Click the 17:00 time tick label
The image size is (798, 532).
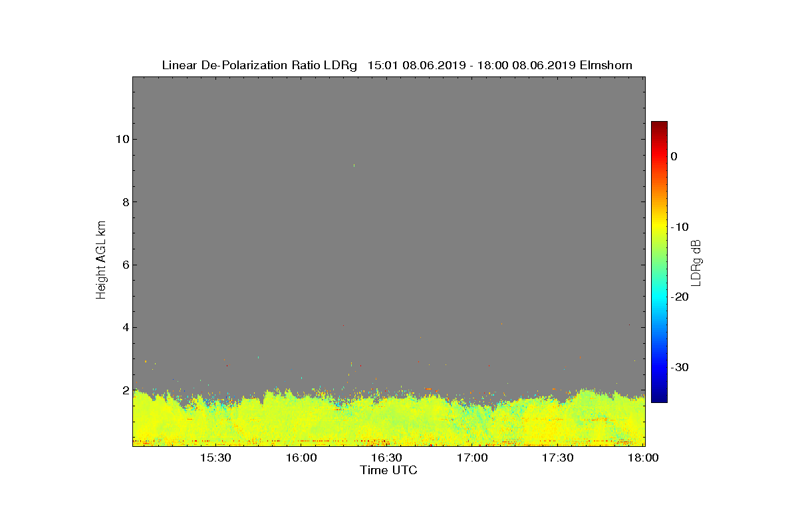tap(472, 458)
